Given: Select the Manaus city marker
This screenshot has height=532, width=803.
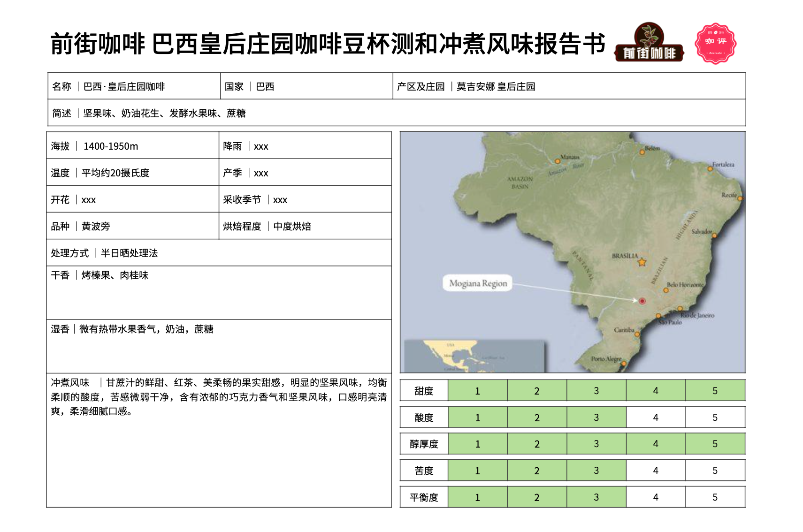Looking at the screenshot, I should (x=558, y=161).
